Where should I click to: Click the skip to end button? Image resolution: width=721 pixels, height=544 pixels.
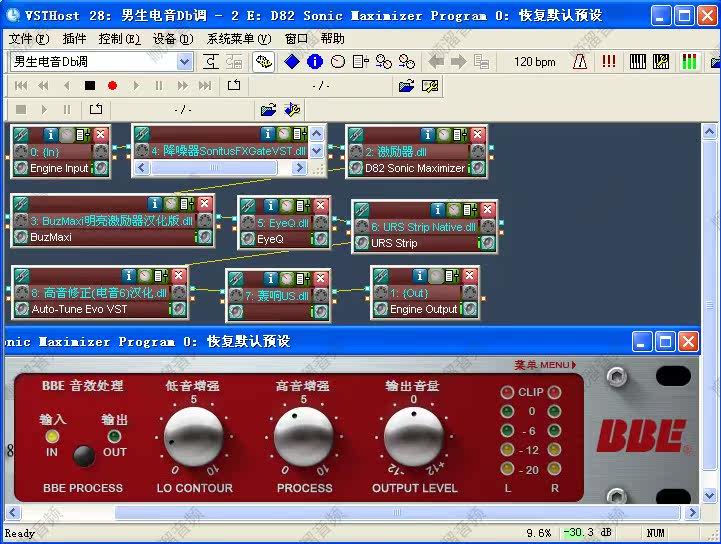click(205, 86)
